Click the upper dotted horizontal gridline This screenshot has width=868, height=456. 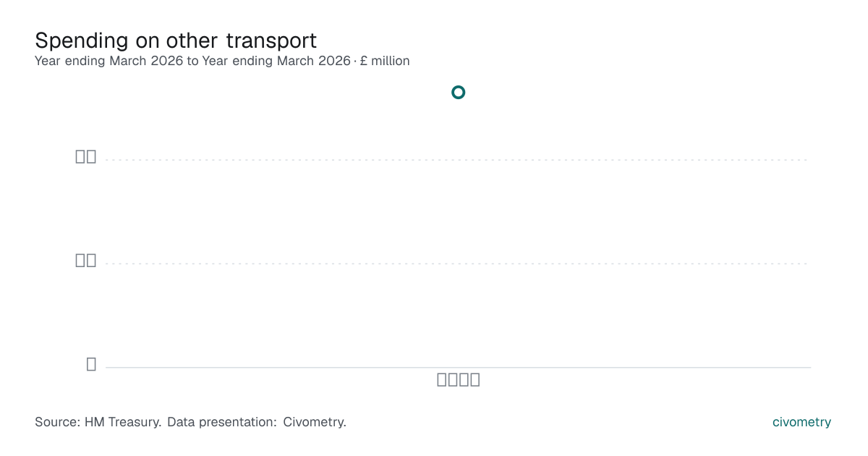click(458, 160)
